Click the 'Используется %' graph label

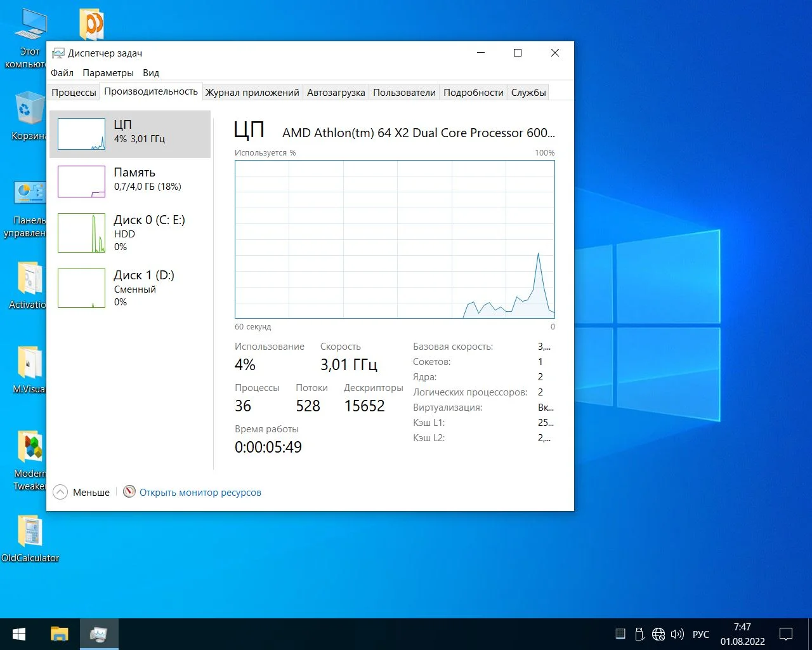tap(265, 153)
